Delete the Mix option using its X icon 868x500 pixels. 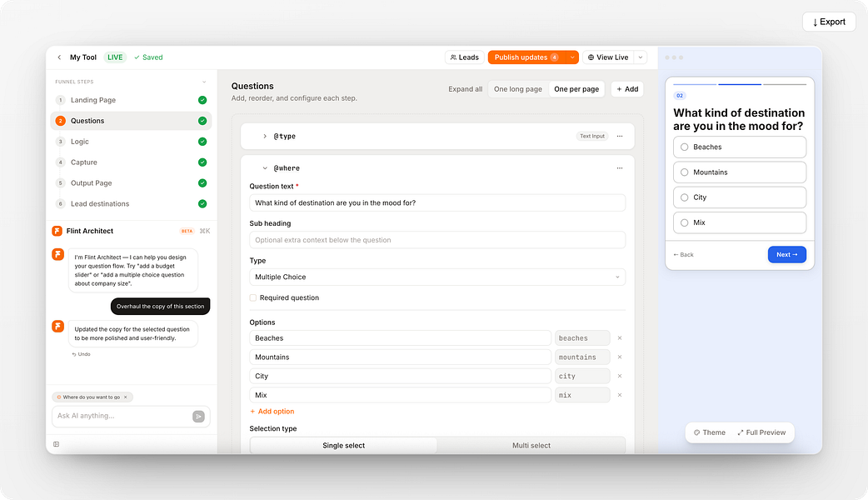tap(620, 395)
